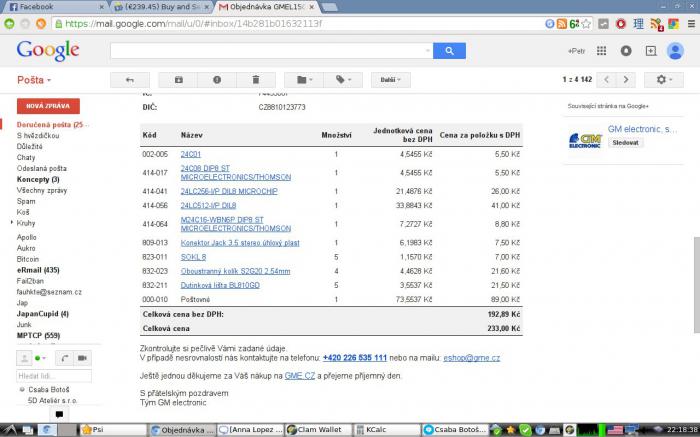The image size is (700, 437).
Task: Open Google notifications bell icon
Action: pos(626,51)
